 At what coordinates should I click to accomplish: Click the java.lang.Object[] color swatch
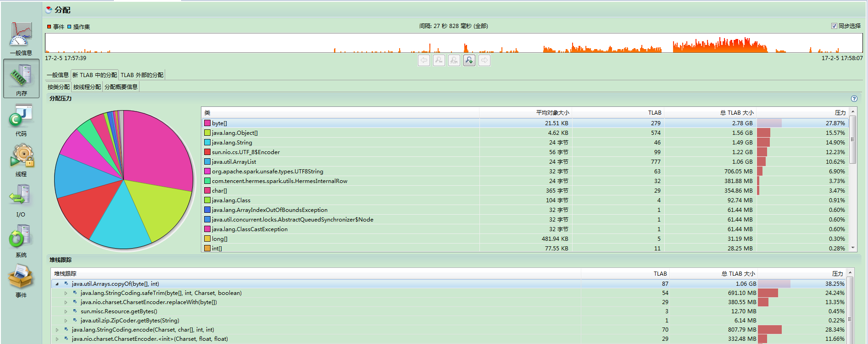coord(207,133)
